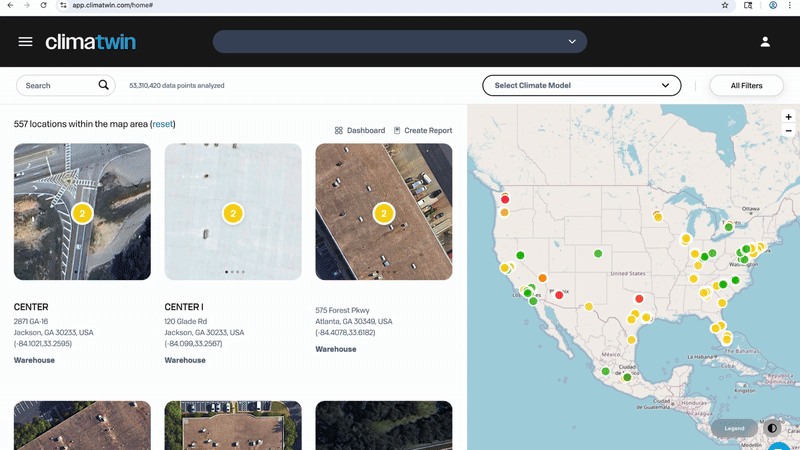Image resolution: width=800 pixels, height=450 pixels.
Task: Click the climatwin logo
Action: [x=91, y=42]
